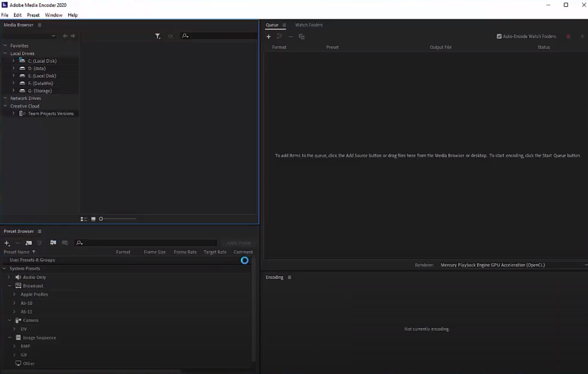Screen dimensions: 588x374
Task: Click the Remove minus icon in Queue toolbar
Action: tap(290, 37)
